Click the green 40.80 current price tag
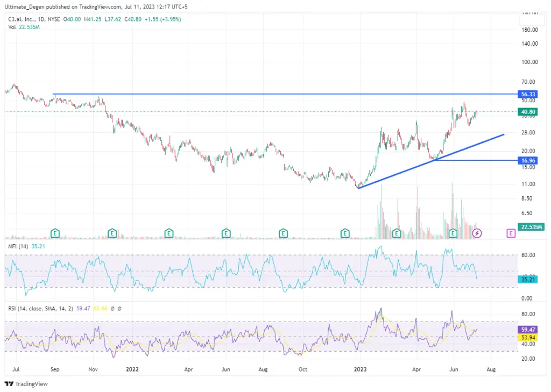 pos(527,112)
